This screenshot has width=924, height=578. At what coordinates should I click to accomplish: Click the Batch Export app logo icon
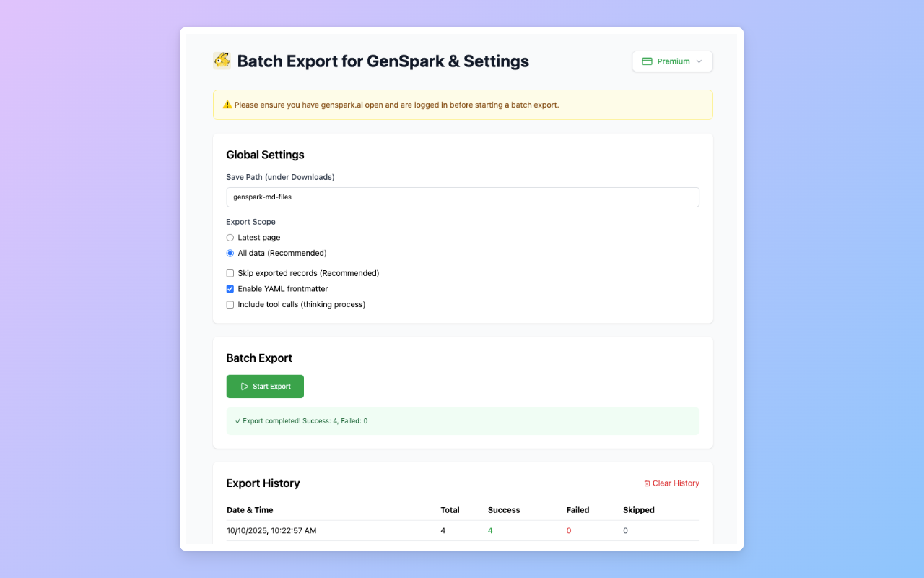coord(222,61)
